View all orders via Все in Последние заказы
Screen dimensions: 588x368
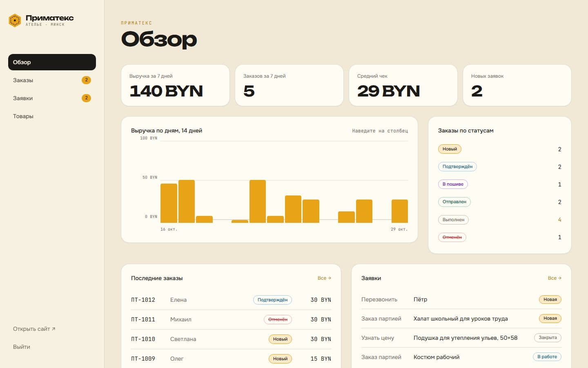click(x=324, y=278)
